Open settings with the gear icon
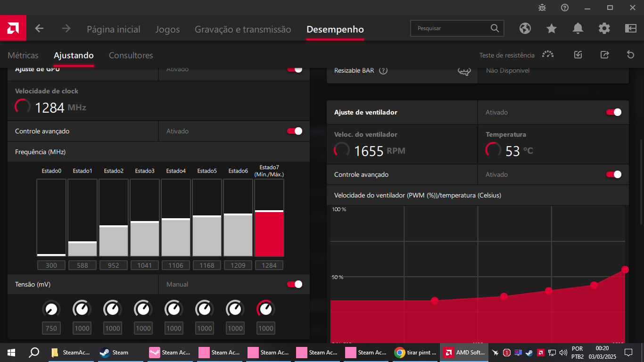Screen dimensions: 644x362 click(604, 28)
